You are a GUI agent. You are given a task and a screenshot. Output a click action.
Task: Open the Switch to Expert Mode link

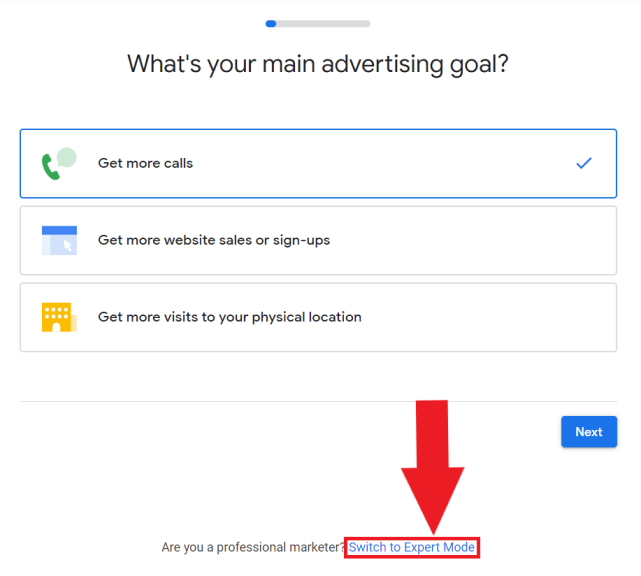pyautogui.click(x=411, y=547)
